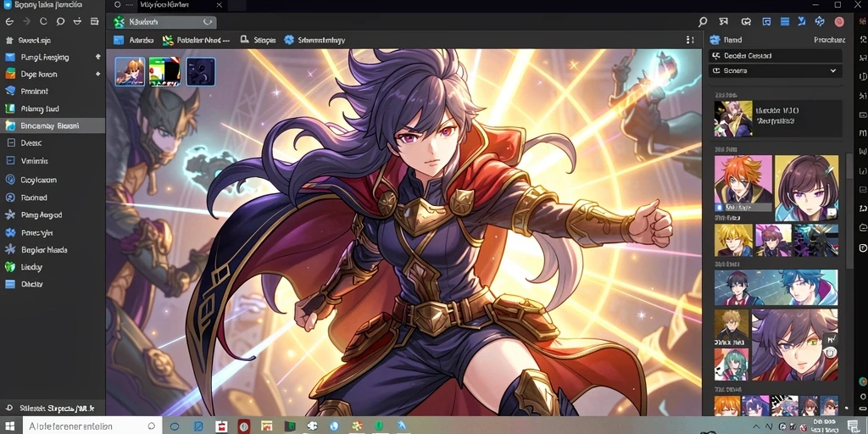The image size is (868, 434).
Task: Click the blue gear heading the right panel
Action: tap(715, 40)
